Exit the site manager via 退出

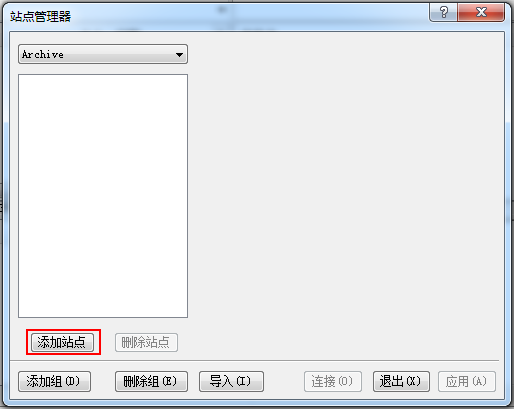pos(401,381)
